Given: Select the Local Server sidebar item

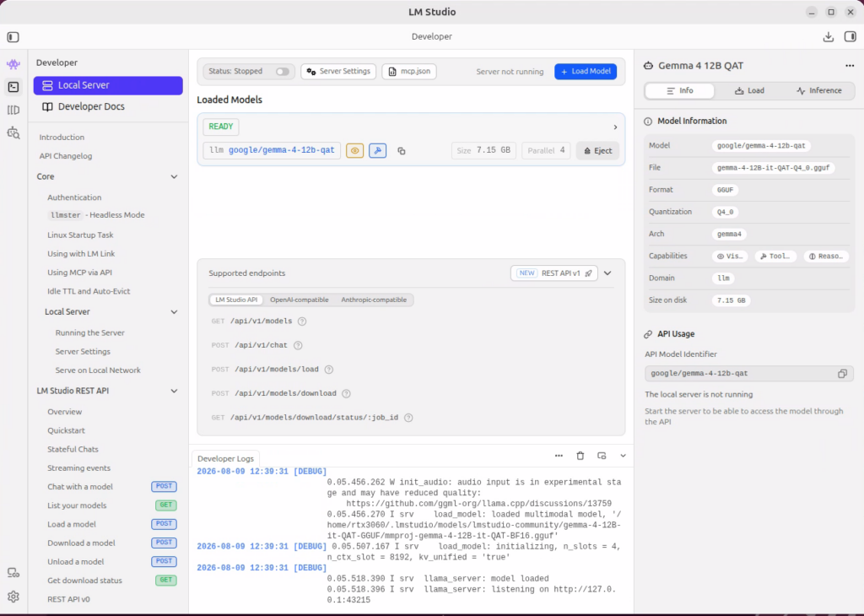Looking at the screenshot, I should tap(108, 85).
